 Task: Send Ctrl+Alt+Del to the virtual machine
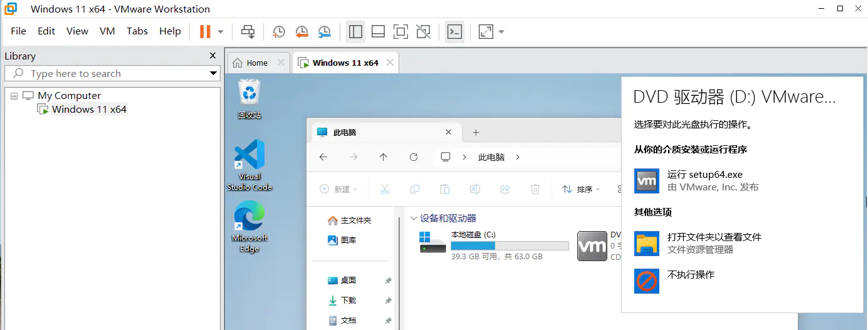pos(248,31)
